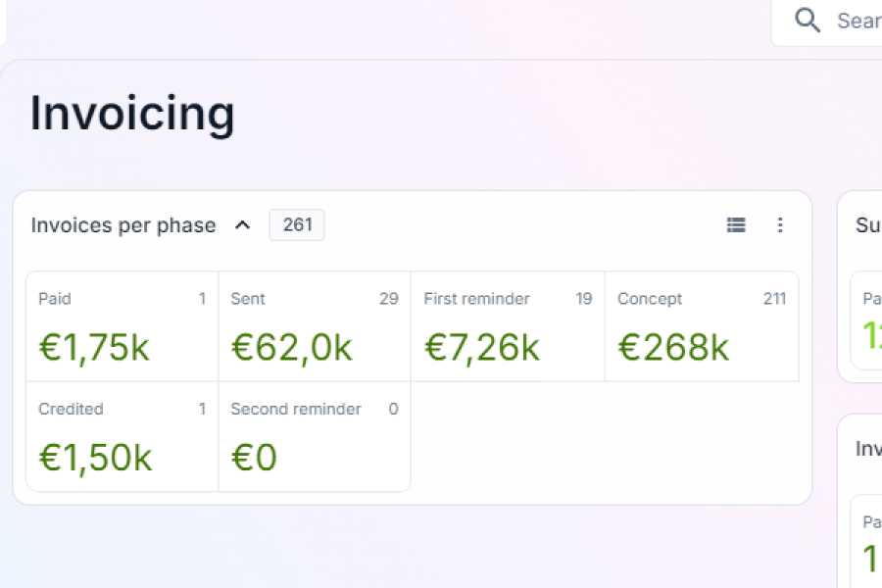882x588 pixels.
Task: Switch to list view icon
Action: point(736,225)
